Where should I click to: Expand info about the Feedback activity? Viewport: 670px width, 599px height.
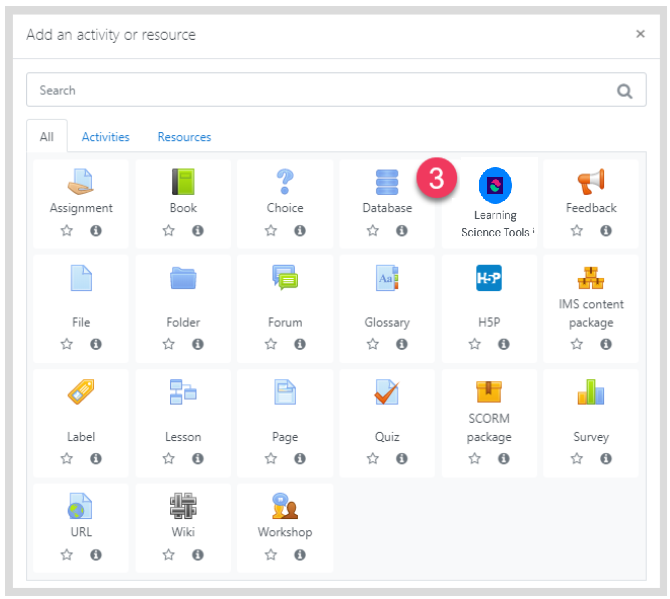point(605,230)
